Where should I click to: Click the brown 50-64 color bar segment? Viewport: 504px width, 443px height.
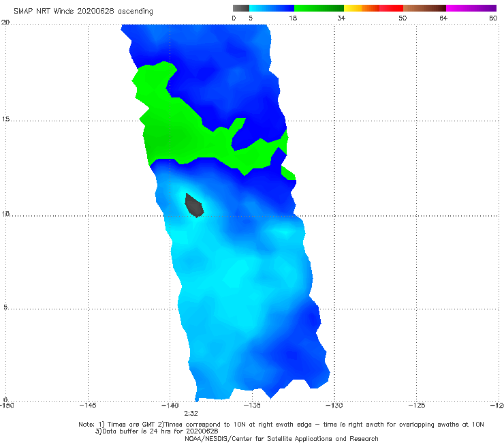click(x=424, y=8)
